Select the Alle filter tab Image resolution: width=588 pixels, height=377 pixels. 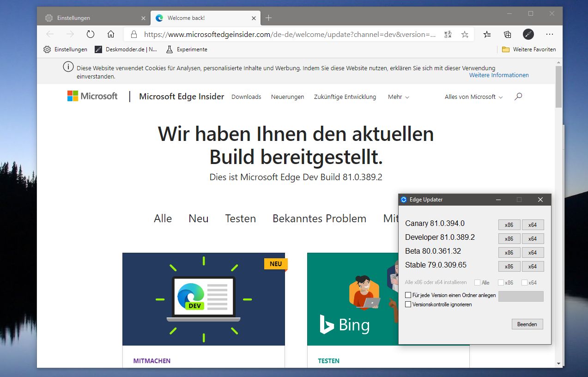coord(163,219)
